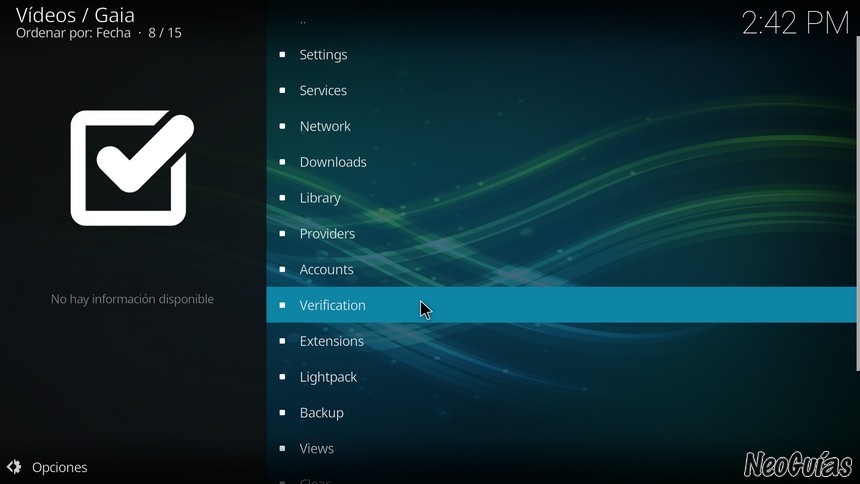
Task: Open the Downloads entry
Action: [x=561, y=162]
